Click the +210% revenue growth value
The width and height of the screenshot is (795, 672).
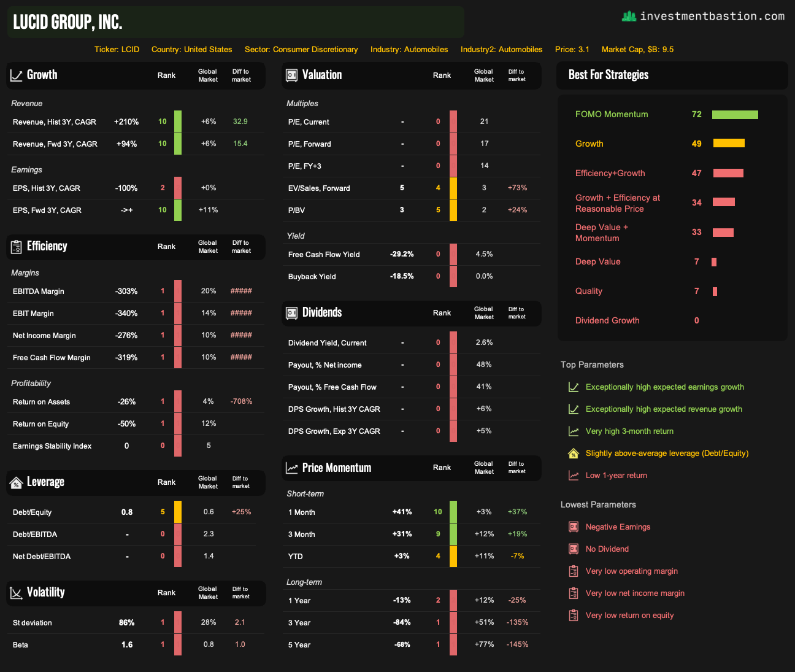pyautogui.click(x=126, y=122)
